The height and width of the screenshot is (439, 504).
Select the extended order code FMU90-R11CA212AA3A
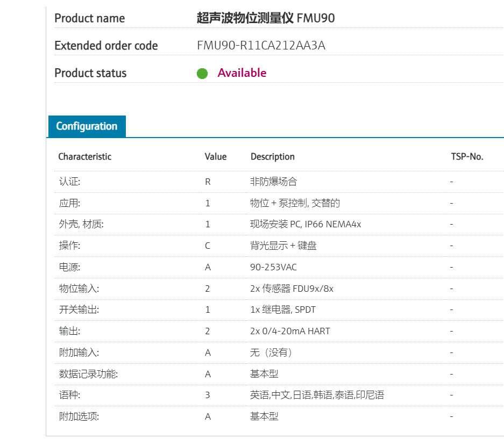[261, 46]
